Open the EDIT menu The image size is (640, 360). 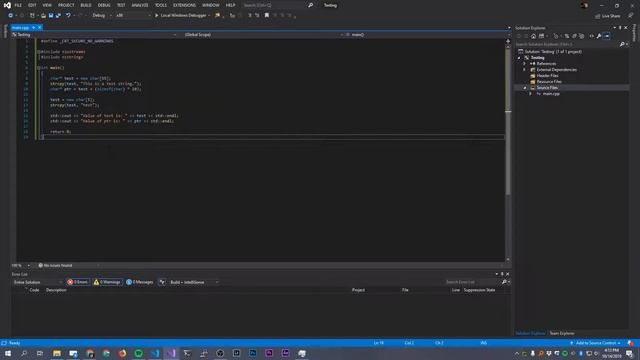pos(32,5)
